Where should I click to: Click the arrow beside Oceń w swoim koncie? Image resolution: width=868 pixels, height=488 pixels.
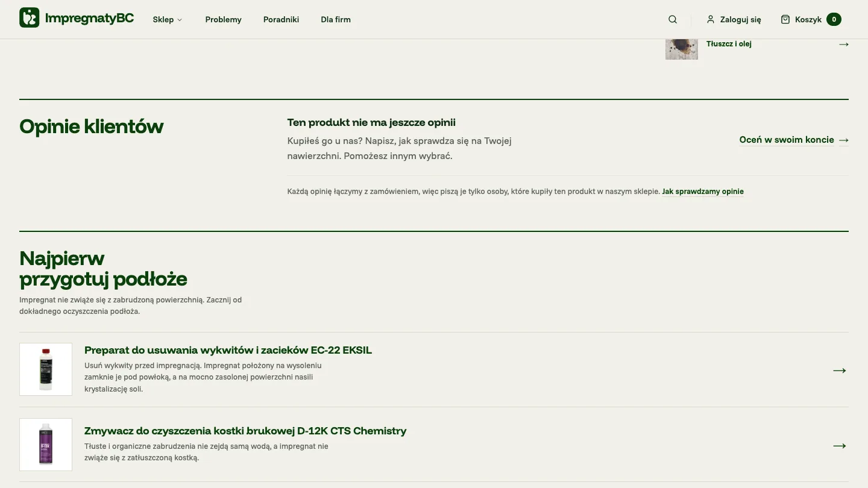pyautogui.click(x=844, y=140)
